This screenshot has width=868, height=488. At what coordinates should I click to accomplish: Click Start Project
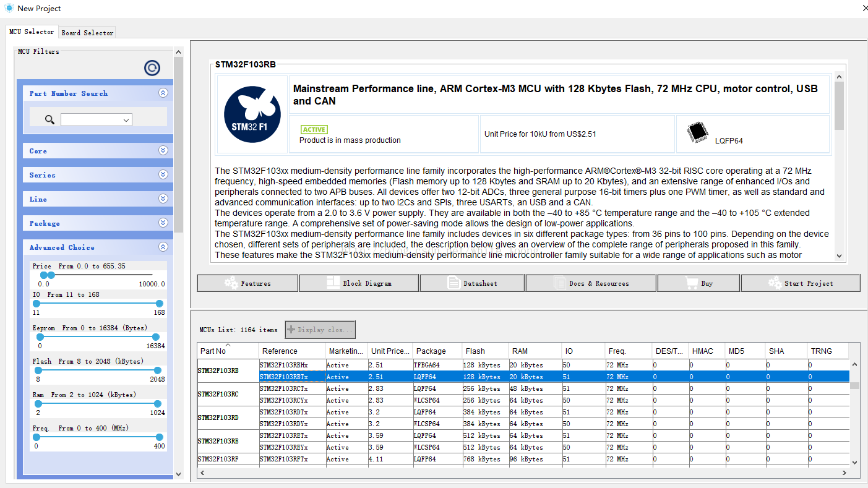(x=801, y=283)
